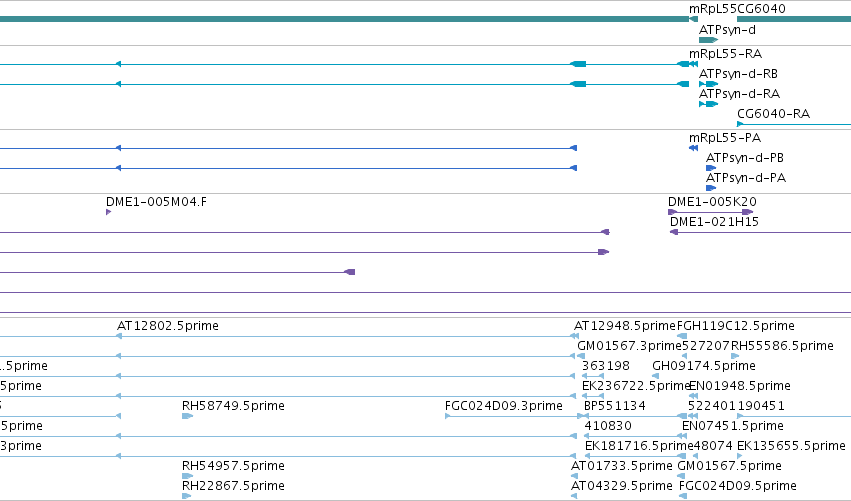Viewport: 851px width, 501px height.
Task: Click the teal ATPsyn-d gene arrow glyph
Action: point(708,40)
